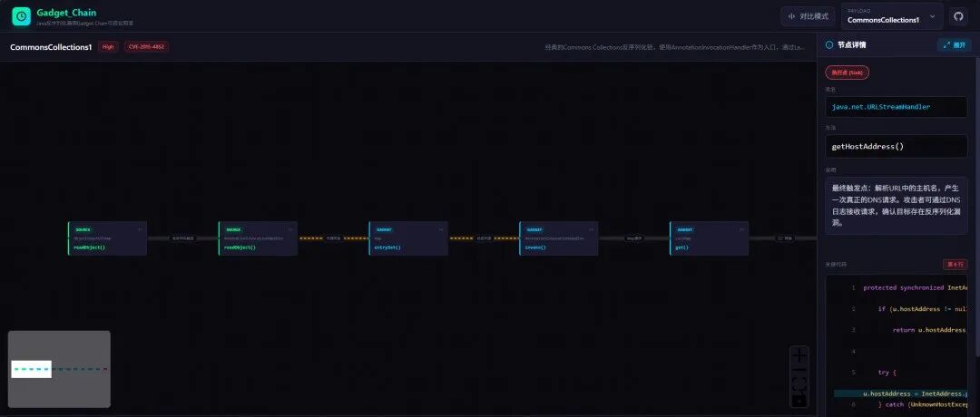This screenshot has width=980, height=417.
Task: Click the edge label between the two readObject() nodes
Action: 183,238
